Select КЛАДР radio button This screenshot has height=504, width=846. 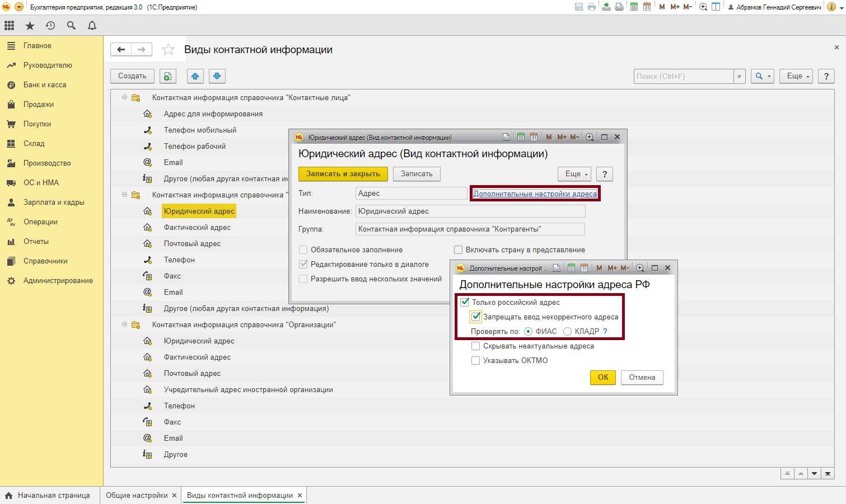567,331
